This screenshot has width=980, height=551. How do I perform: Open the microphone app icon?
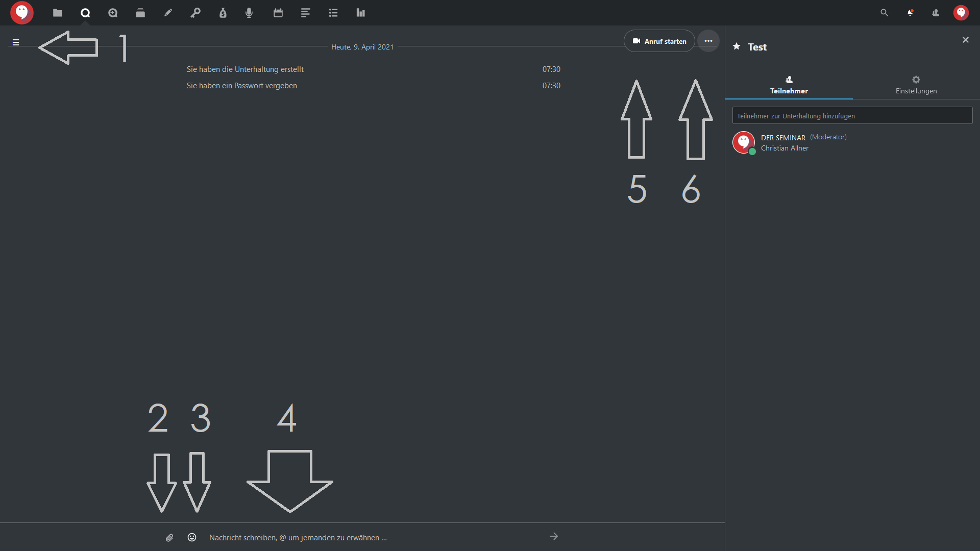click(x=249, y=13)
